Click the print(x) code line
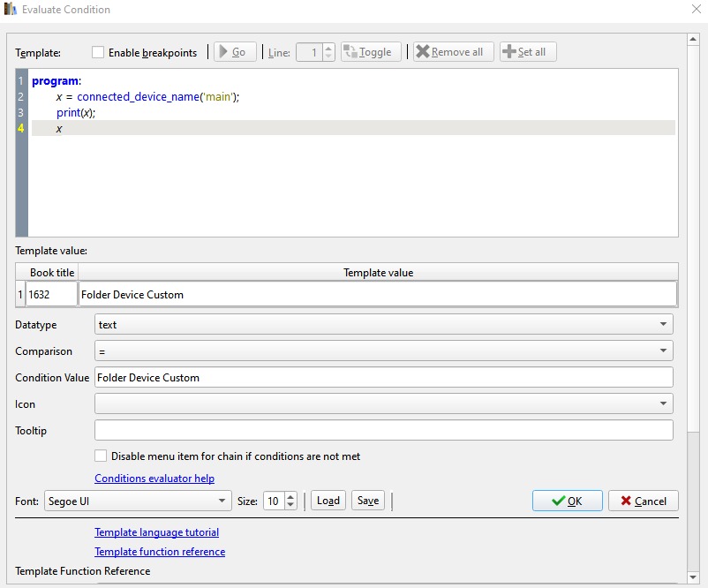 (x=76, y=112)
